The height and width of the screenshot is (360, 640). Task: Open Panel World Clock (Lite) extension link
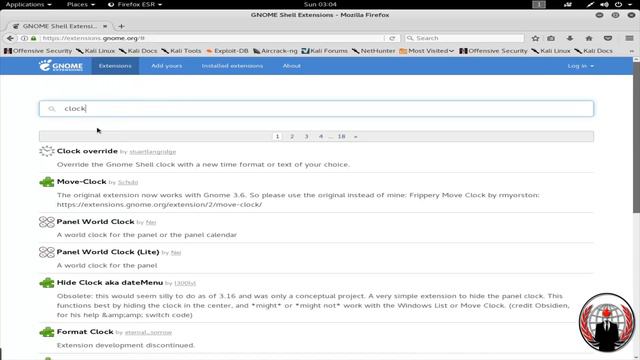coord(108,252)
